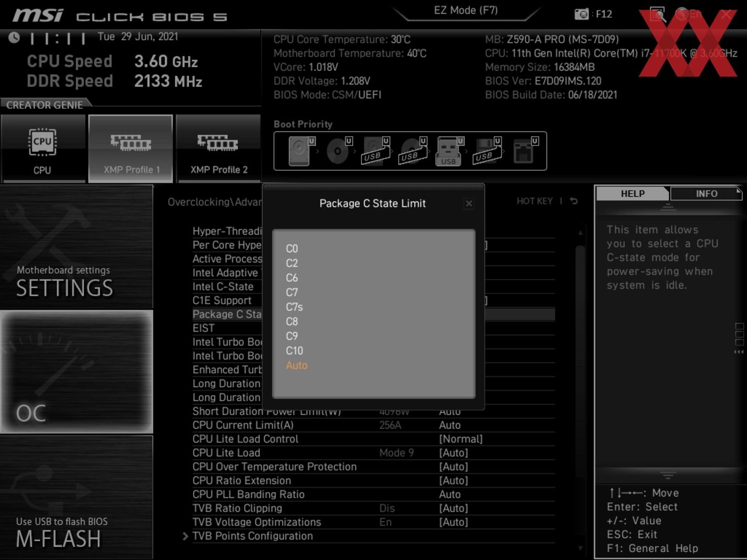The width and height of the screenshot is (747, 560).
Task: Open the CPU Ratio Extension [Auto] value
Action: tap(454, 480)
